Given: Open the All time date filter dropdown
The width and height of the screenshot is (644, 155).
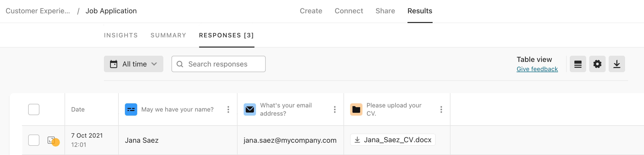Looking at the screenshot, I should (x=133, y=64).
